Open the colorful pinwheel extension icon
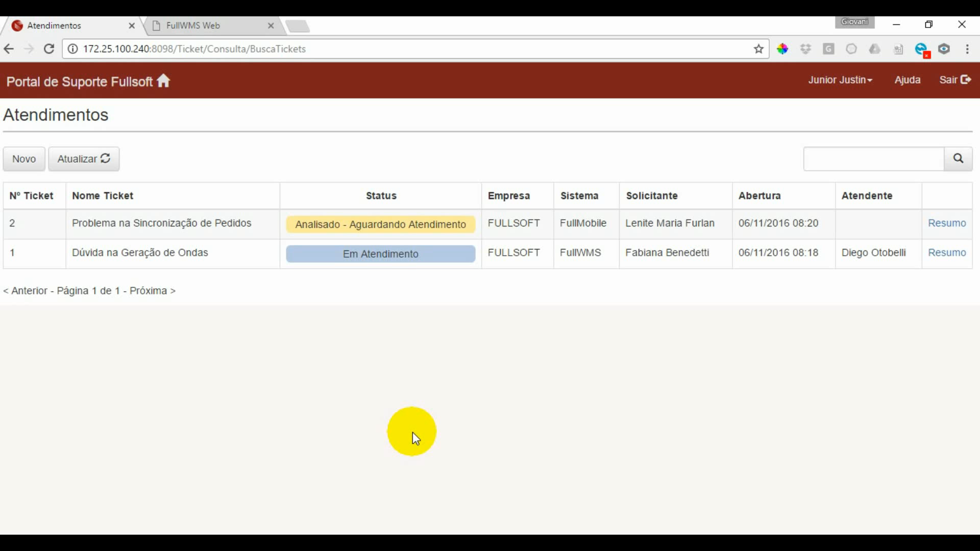 click(x=782, y=49)
